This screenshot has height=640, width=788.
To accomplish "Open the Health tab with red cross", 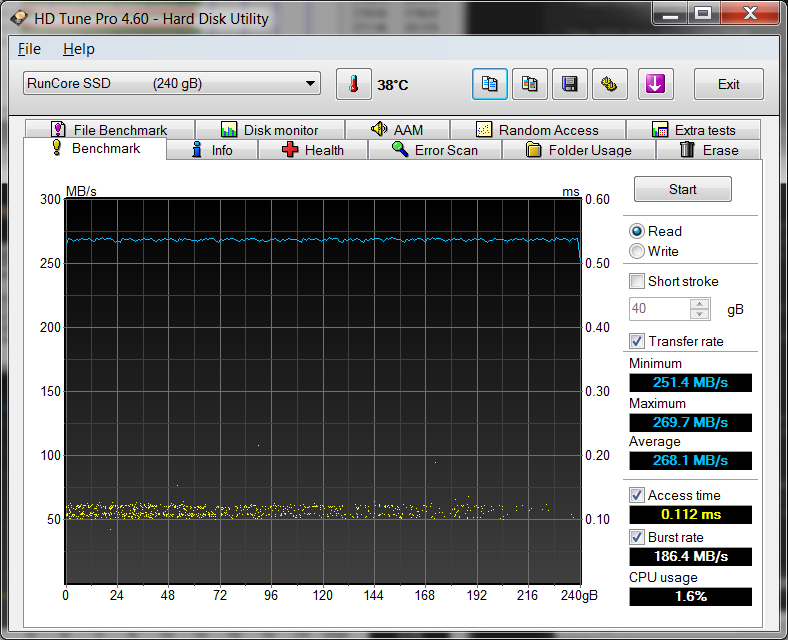I will tap(312, 150).
